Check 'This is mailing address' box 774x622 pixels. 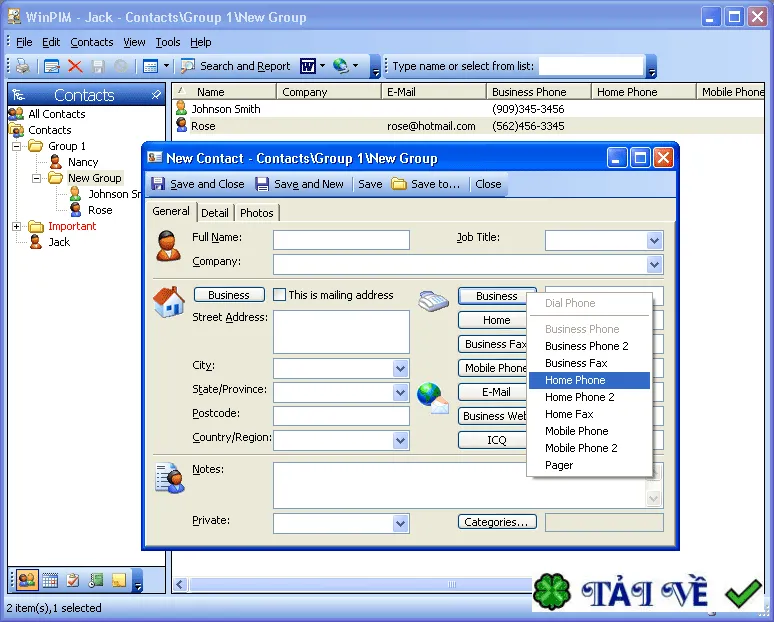(x=279, y=295)
